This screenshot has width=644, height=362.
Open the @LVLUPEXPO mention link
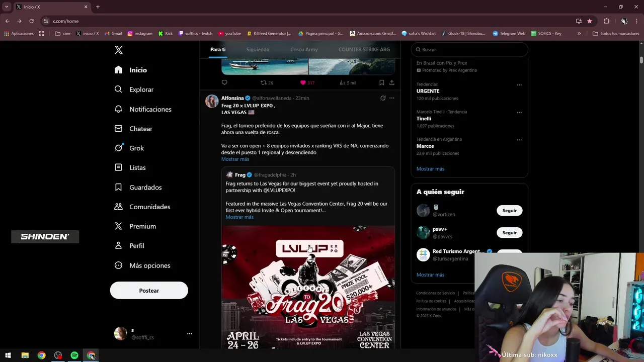pyautogui.click(x=279, y=191)
